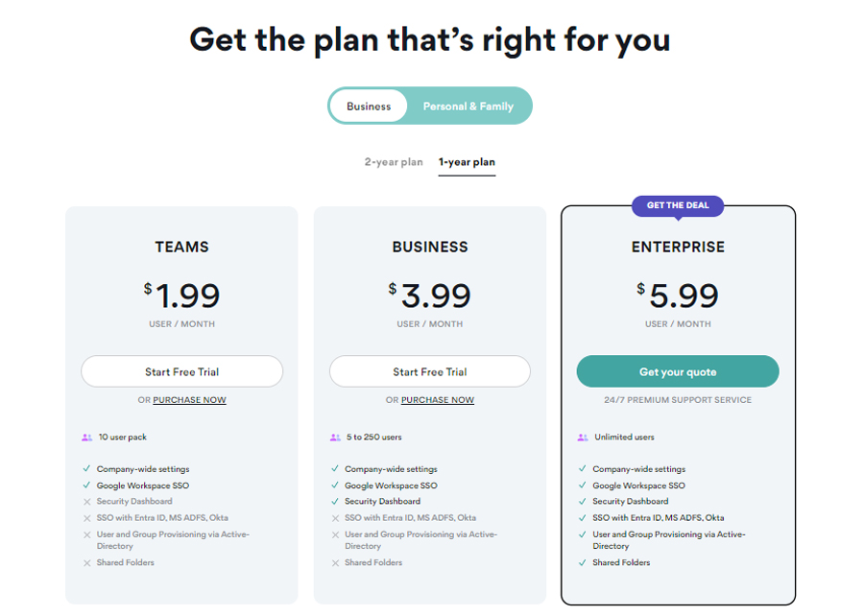864x616 pixels.
Task: Click the Get The Deal badge
Action: [x=678, y=205]
